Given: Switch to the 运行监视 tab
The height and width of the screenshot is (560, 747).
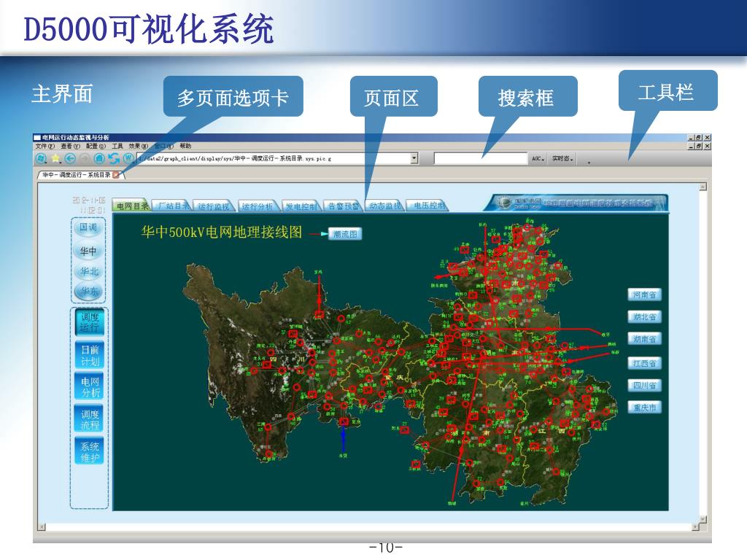Looking at the screenshot, I should click(x=214, y=206).
